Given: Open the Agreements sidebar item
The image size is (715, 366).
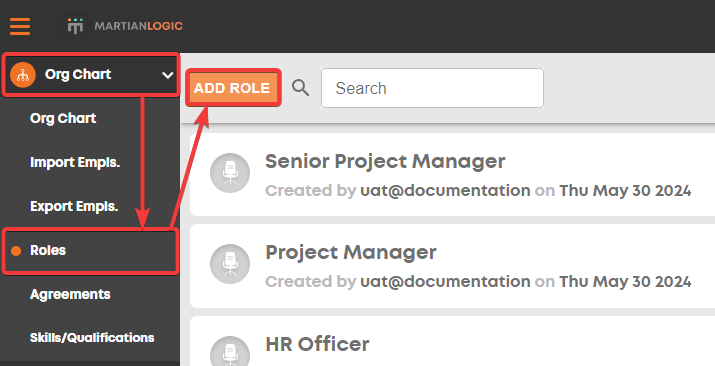Looking at the screenshot, I should pyautogui.click(x=70, y=294).
